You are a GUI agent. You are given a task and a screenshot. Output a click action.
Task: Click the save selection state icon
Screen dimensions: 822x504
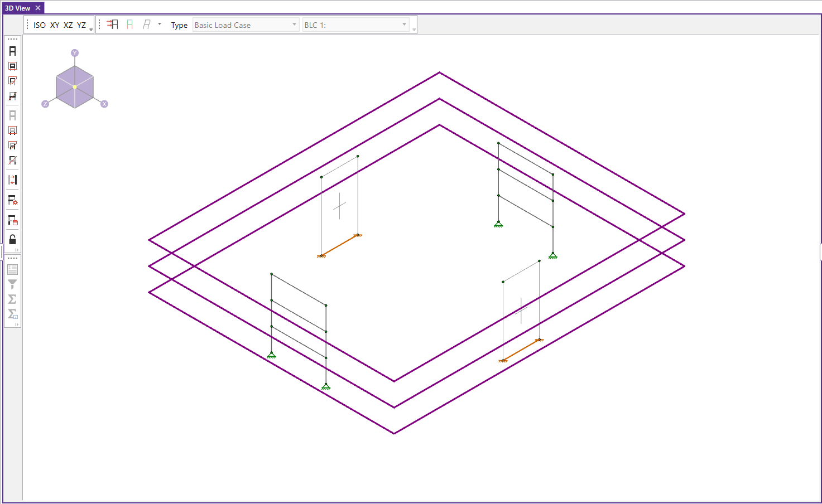coord(12,221)
